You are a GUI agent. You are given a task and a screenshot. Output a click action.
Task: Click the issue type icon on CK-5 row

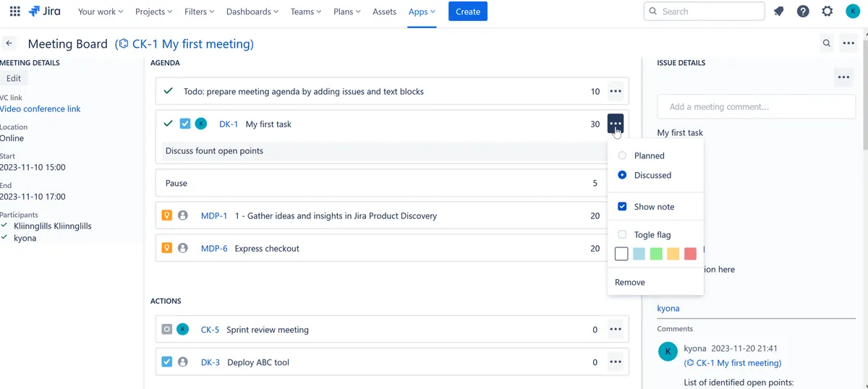point(167,329)
